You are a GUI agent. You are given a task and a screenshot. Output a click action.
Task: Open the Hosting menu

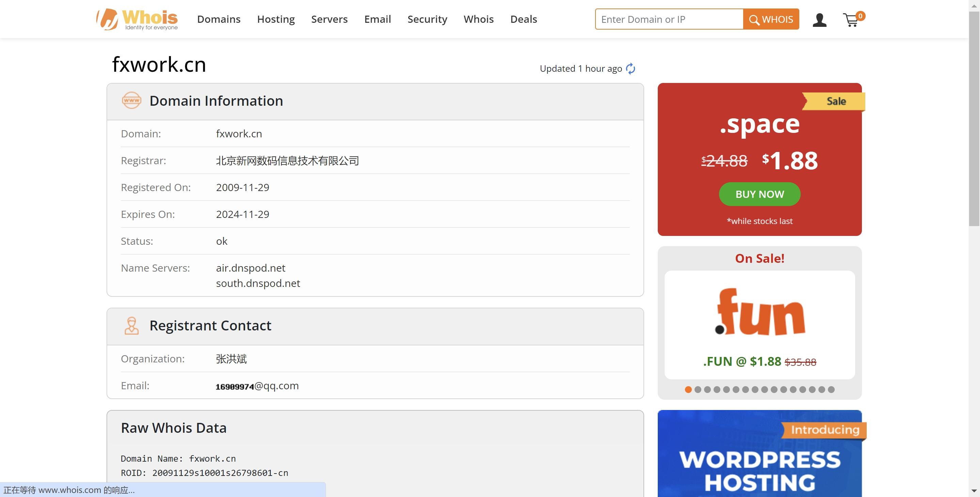pyautogui.click(x=276, y=19)
